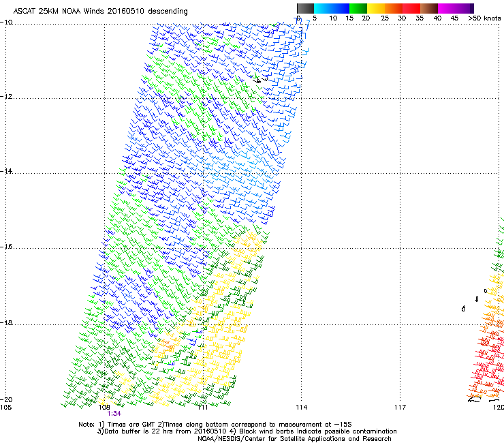504x443 pixels.
Task: Click the '45' legend scale label
Action: 454,18
